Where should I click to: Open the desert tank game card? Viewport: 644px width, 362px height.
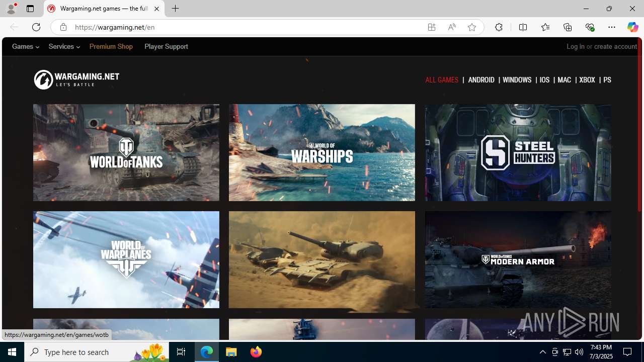(322, 259)
